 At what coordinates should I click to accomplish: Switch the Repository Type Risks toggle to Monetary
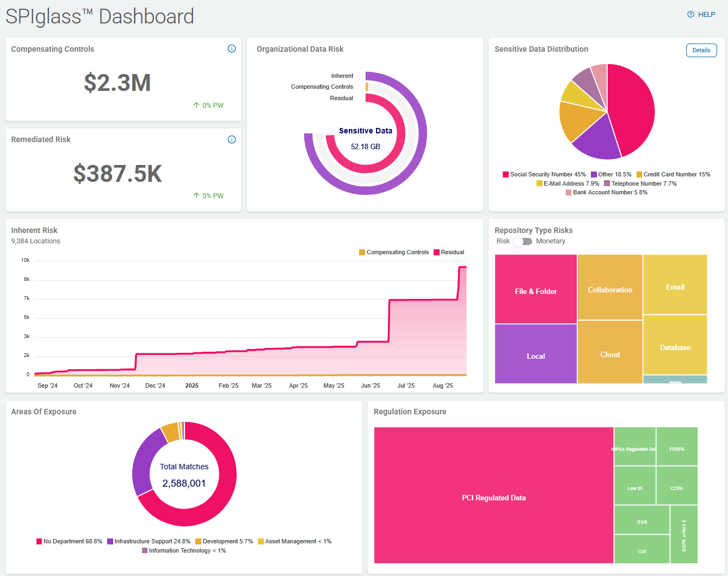pos(523,241)
